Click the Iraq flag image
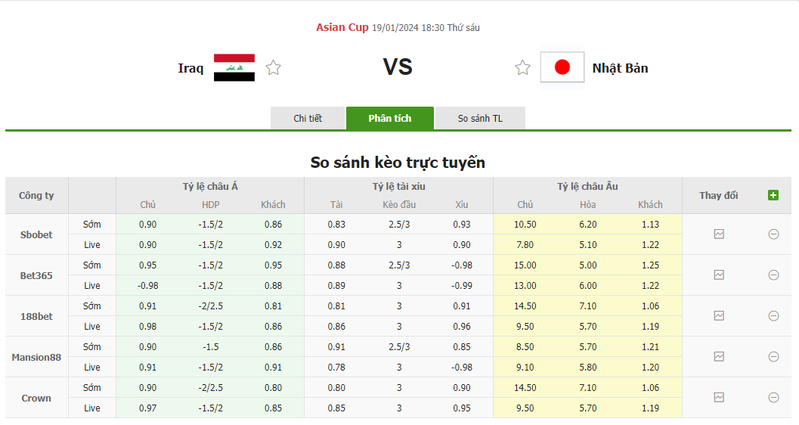Viewport: 799px width, 425px height. pyautogui.click(x=234, y=68)
